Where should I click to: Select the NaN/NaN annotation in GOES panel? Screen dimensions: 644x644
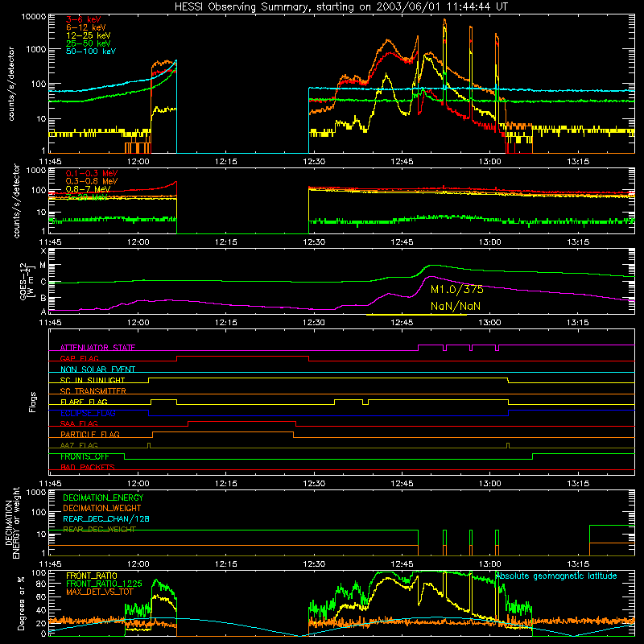coord(456,306)
